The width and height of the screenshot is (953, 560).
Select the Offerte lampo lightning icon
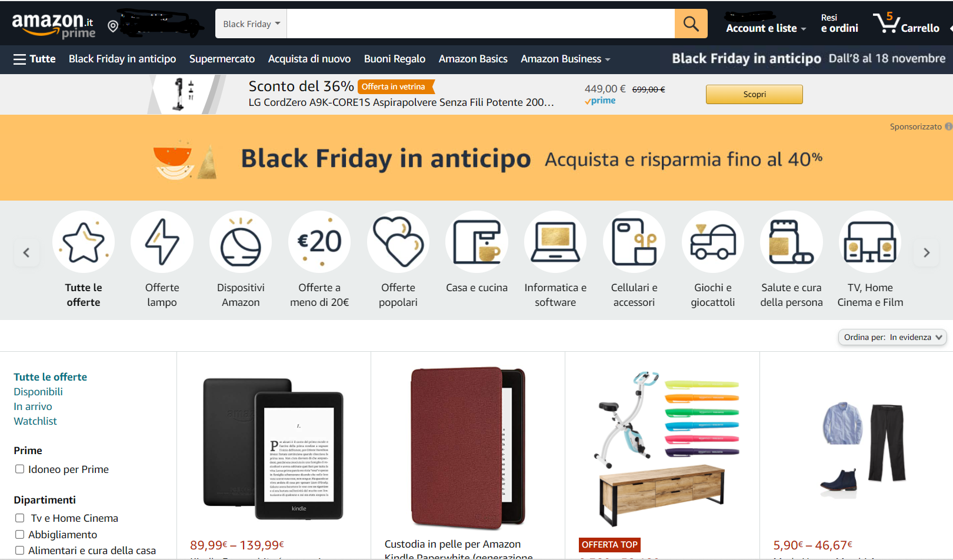tap(162, 242)
